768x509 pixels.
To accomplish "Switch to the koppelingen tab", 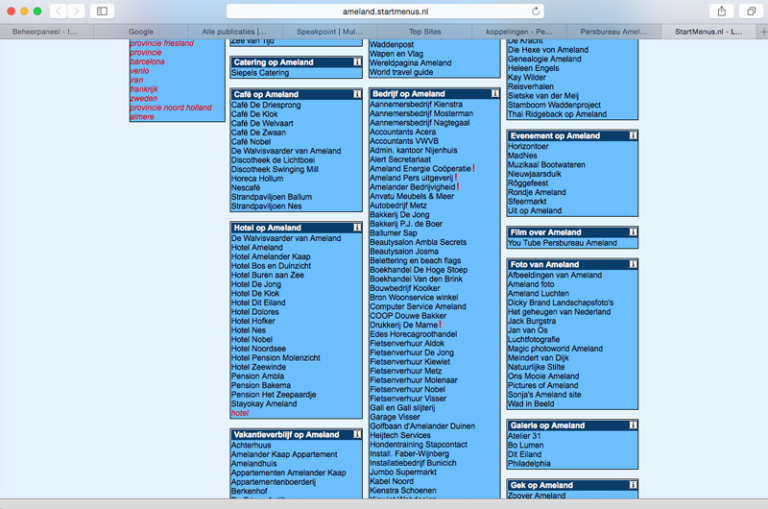I will tap(519, 32).
